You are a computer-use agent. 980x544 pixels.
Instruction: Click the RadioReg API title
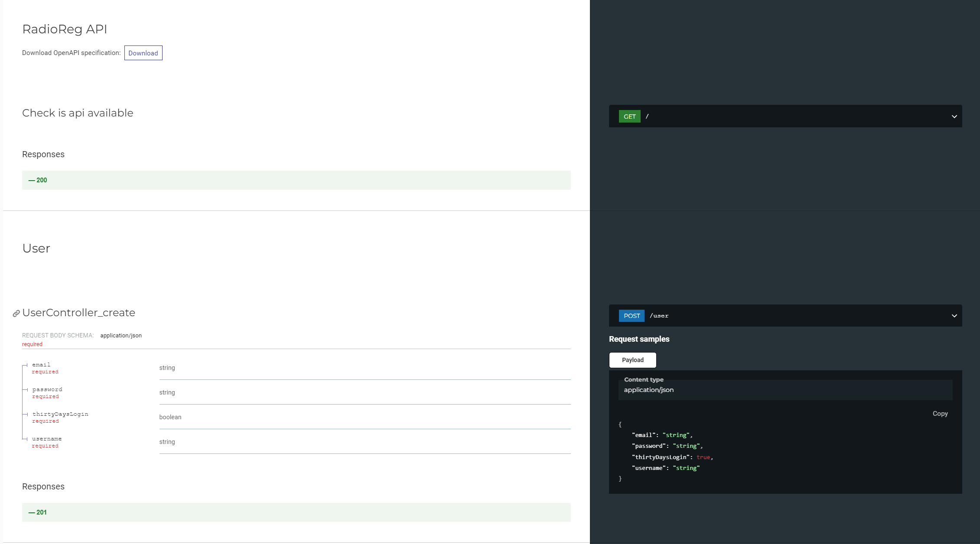pyautogui.click(x=64, y=29)
